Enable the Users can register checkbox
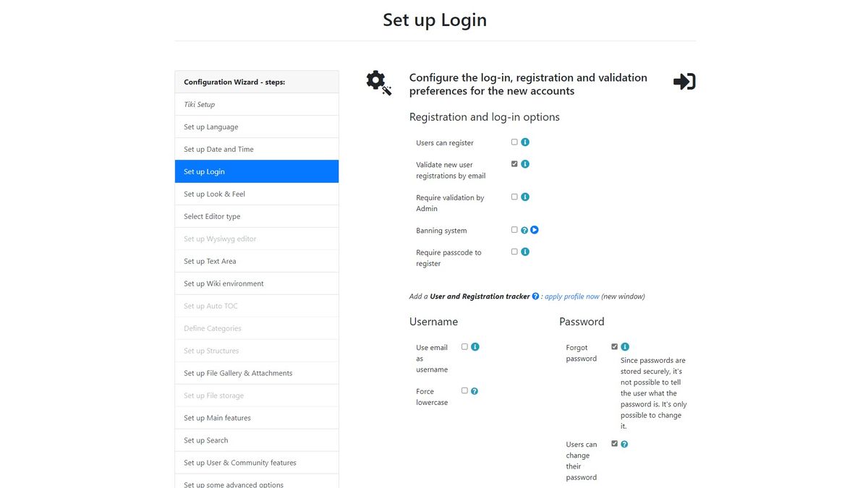This screenshot has width=868, height=488. point(514,142)
